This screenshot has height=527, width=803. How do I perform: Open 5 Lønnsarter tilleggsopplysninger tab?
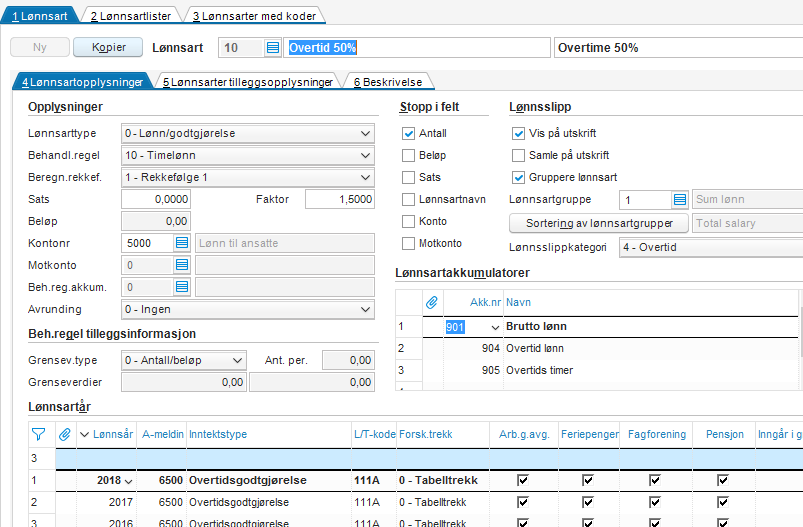click(248, 82)
